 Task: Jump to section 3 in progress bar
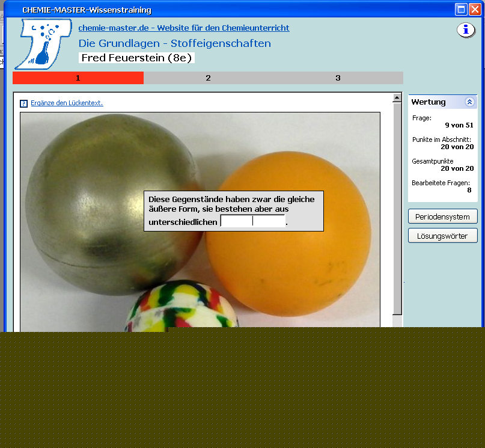tap(338, 78)
